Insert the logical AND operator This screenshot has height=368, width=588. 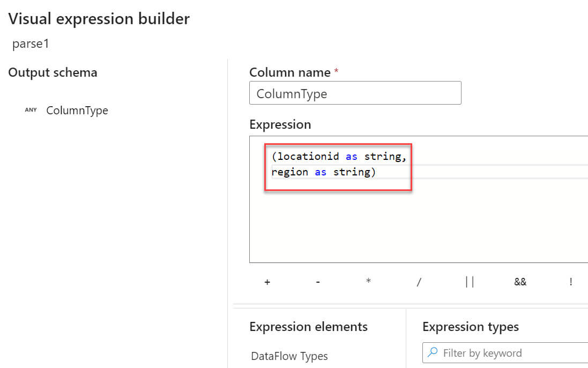[520, 282]
